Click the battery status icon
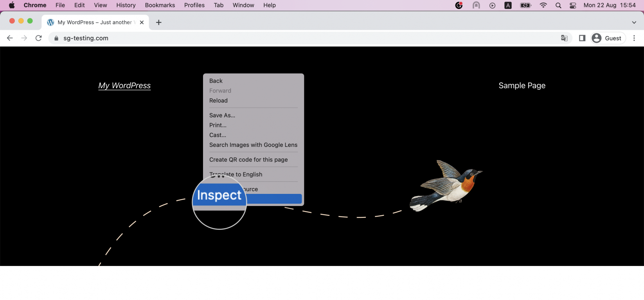 (525, 5)
